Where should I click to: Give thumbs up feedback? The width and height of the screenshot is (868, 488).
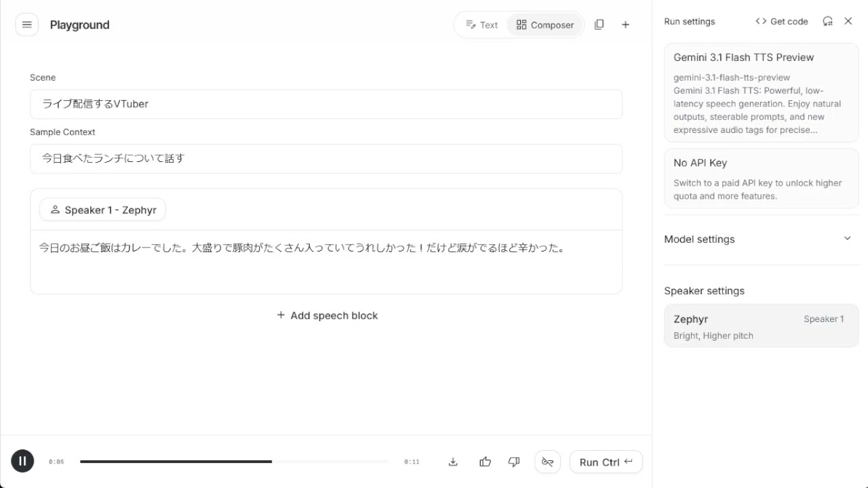point(485,462)
